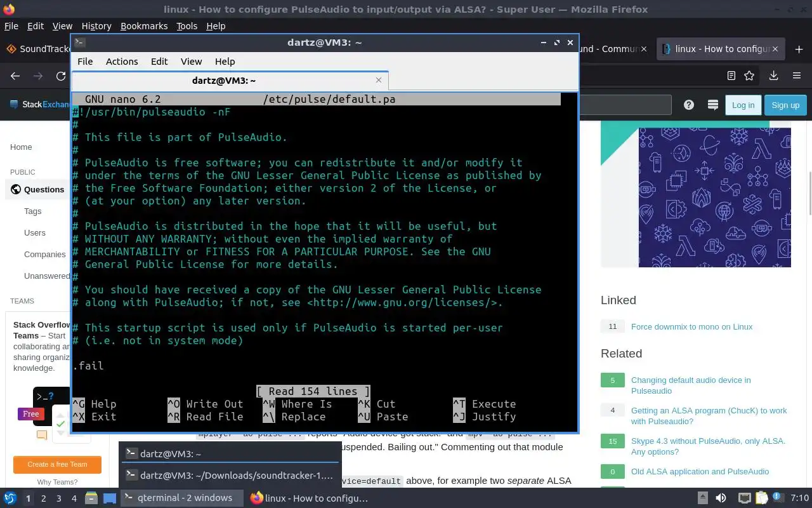This screenshot has height=508, width=812.
Task: Open Skype 4.3 without PulseAudio link
Action: point(708,446)
